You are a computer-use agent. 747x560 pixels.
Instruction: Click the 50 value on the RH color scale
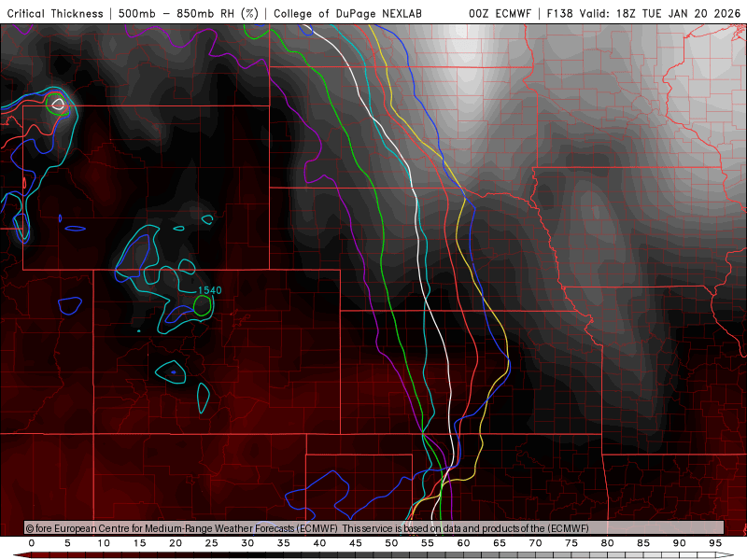(391, 543)
